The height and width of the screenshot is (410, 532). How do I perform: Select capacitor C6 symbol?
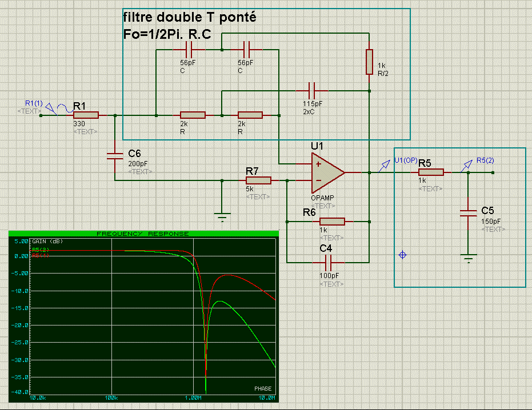115,156
